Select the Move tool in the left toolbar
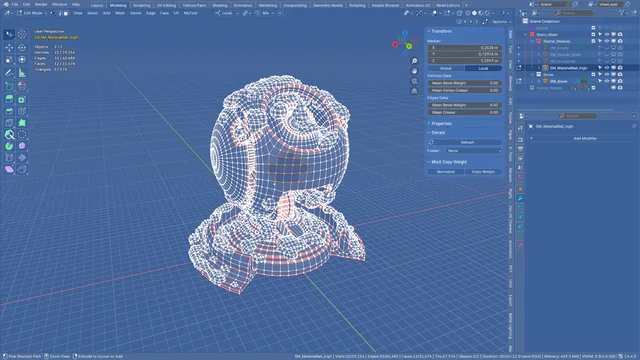 click(9, 47)
